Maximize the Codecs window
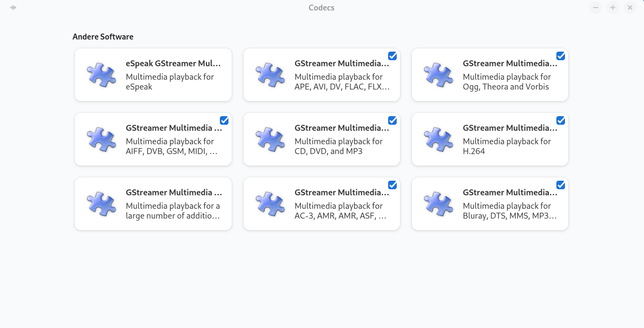The width and height of the screenshot is (644, 328). tap(613, 8)
